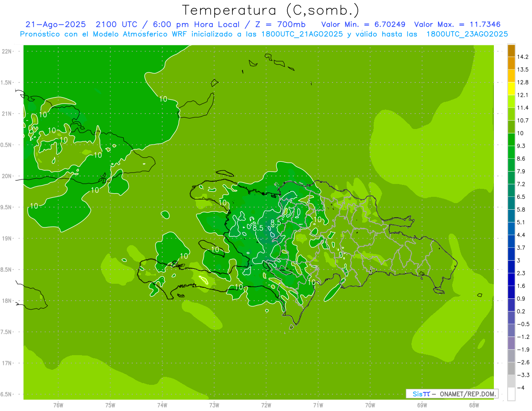
Task: Click the '21N' latitude axis label
Action: click(8, 114)
